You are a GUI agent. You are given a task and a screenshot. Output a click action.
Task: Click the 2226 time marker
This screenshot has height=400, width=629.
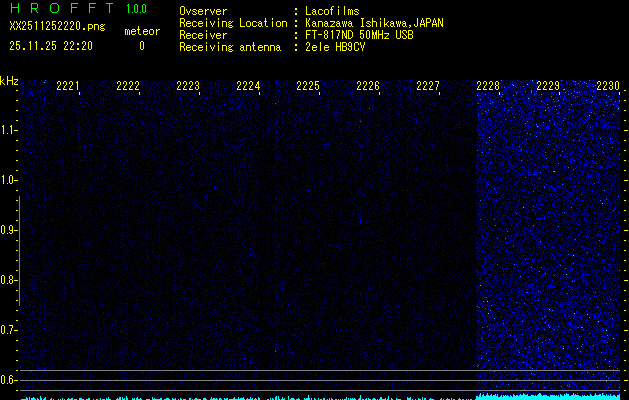[368, 87]
